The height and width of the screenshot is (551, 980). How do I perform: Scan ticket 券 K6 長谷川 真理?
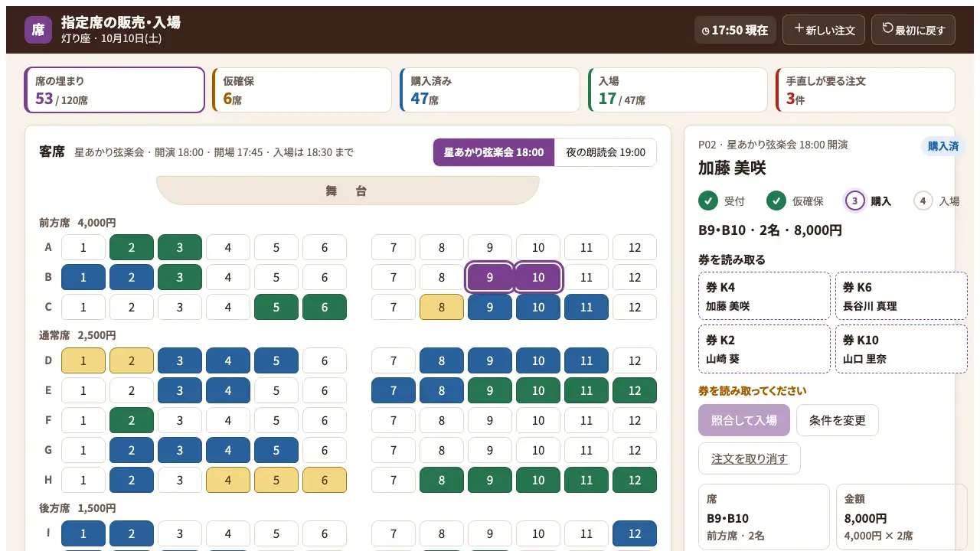pyautogui.click(x=901, y=296)
